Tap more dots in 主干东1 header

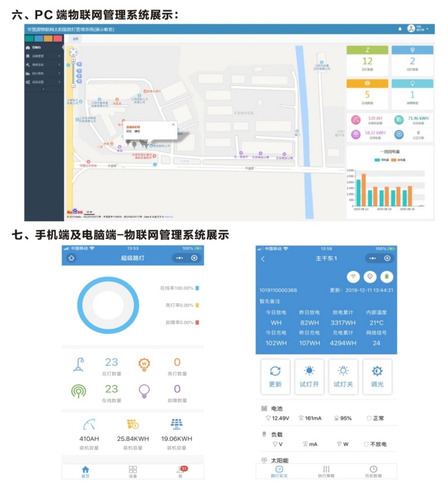click(x=372, y=258)
